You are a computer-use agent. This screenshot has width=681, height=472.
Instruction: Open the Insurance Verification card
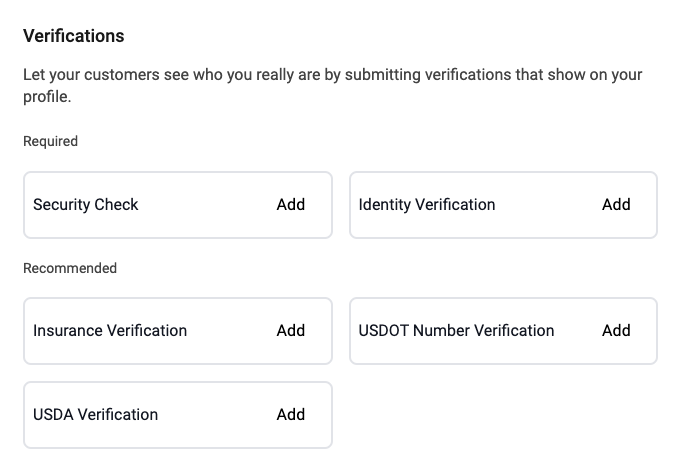coord(178,331)
